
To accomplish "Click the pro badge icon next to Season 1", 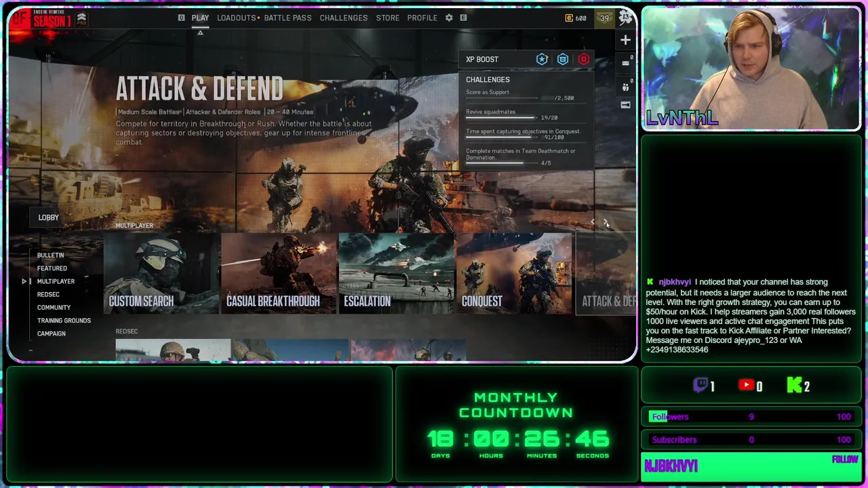I will (81, 18).
